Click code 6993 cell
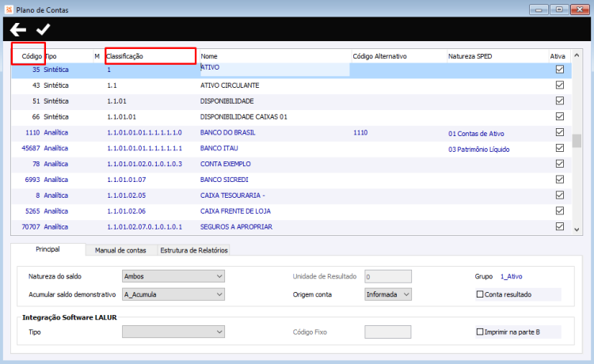594x364 pixels. pyautogui.click(x=32, y=180)
